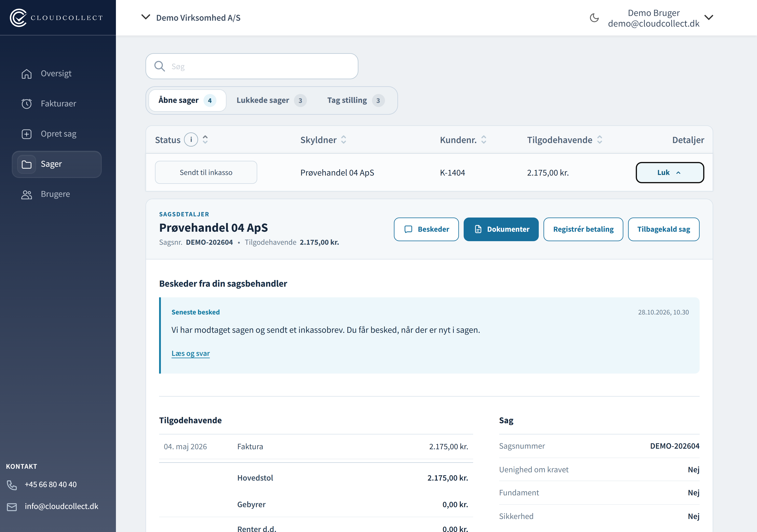Image resolution: width=757 pixels, height=532 pixels.
Task: Open Oversigt via the home icon
Action: (27, 74)
